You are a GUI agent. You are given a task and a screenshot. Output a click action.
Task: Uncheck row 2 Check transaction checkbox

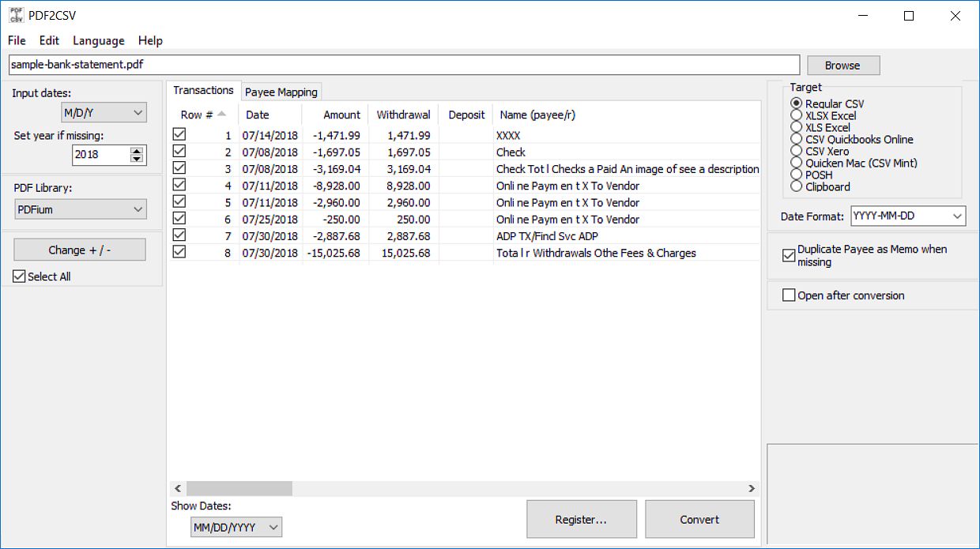click(x=179, y=152)
